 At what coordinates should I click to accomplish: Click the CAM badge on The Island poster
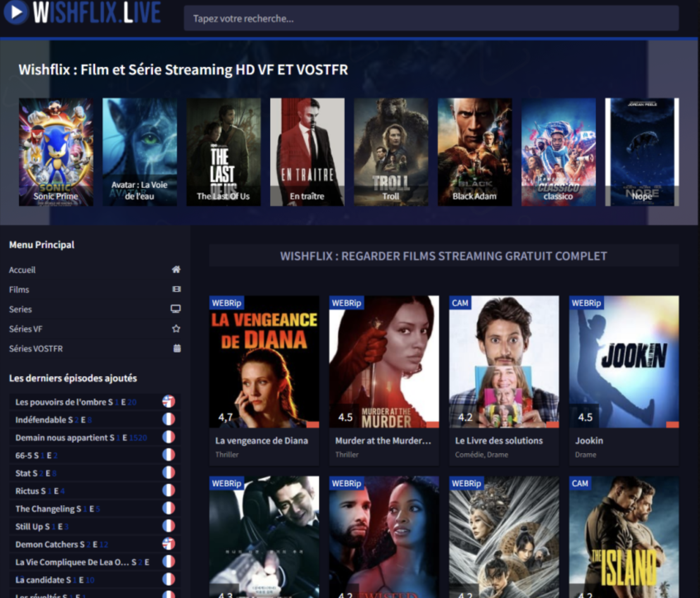click(580, 483)
